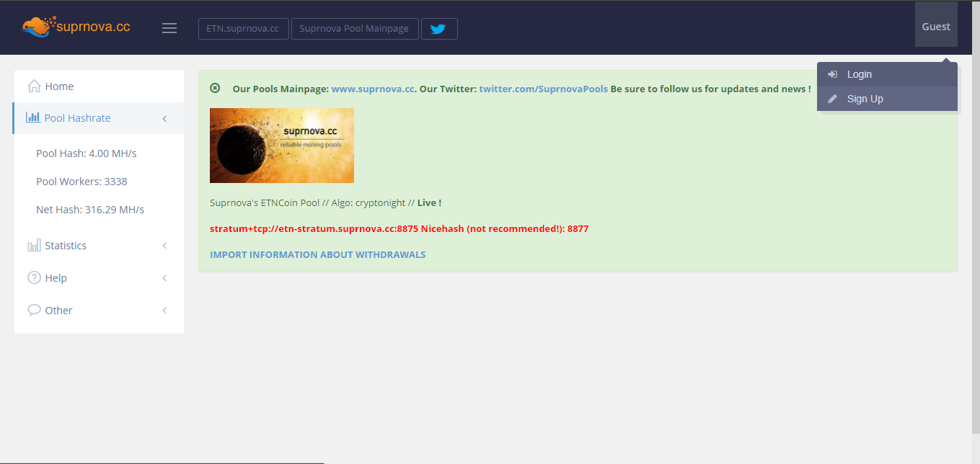980x464 pixels.
Task: Select Login from the Guest menu
Action: click(887, 74)
